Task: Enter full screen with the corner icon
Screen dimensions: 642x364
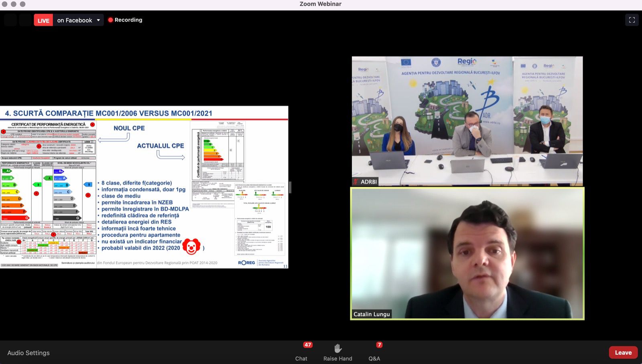Action: 632,20
